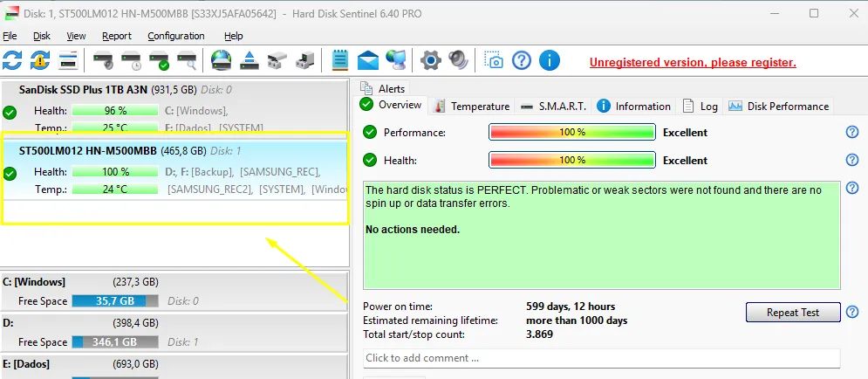
Task: Open the Disk menu
Action: coord(42,36)
